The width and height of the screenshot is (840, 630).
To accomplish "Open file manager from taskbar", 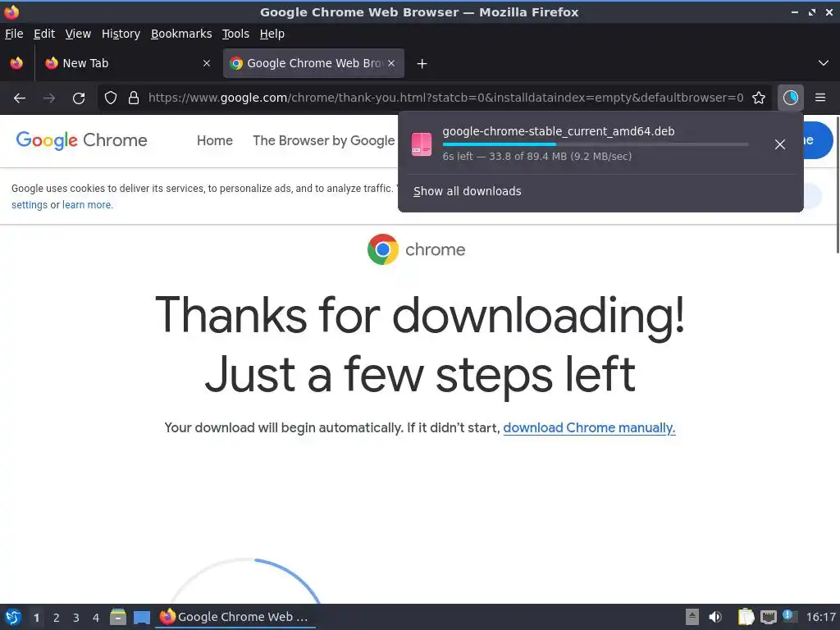I will pos(118,617).
